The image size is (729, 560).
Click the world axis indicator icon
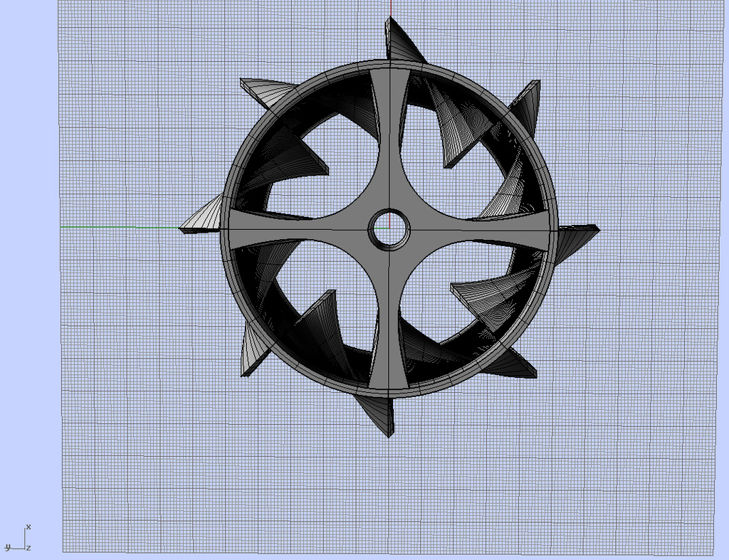pos(18,538)
